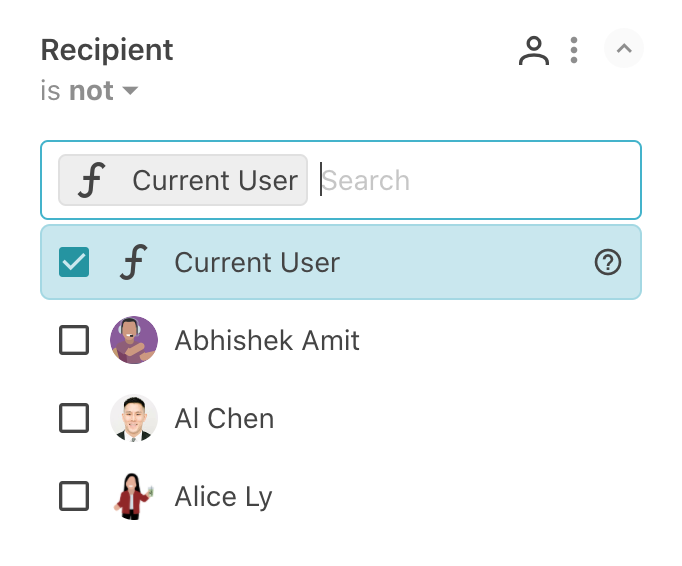The height and width of the screenshot is (566, 682).
Task: Click Abhishek Amit's avatar picture
Action: coord(134,340)
